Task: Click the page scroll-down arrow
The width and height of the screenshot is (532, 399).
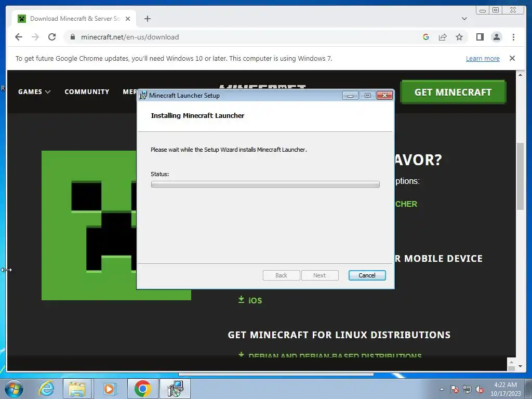Action: (520, 366)
